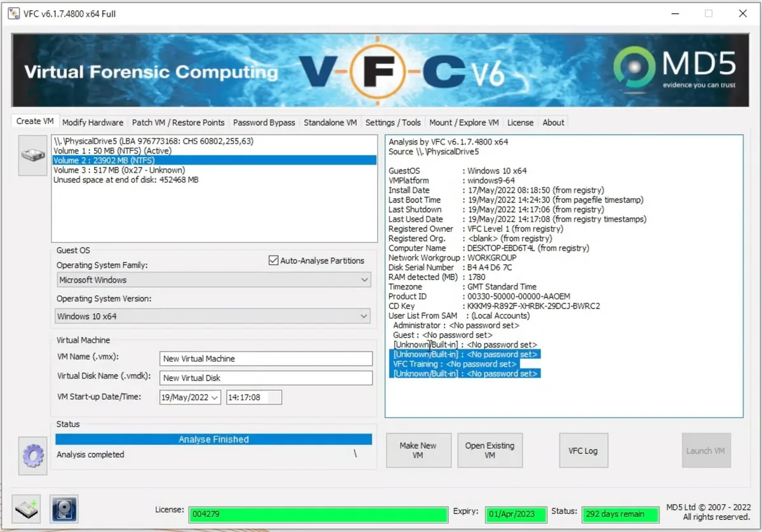Click the License number field 004279
This screenshot has width=762, height=532.
coord(317,514)
